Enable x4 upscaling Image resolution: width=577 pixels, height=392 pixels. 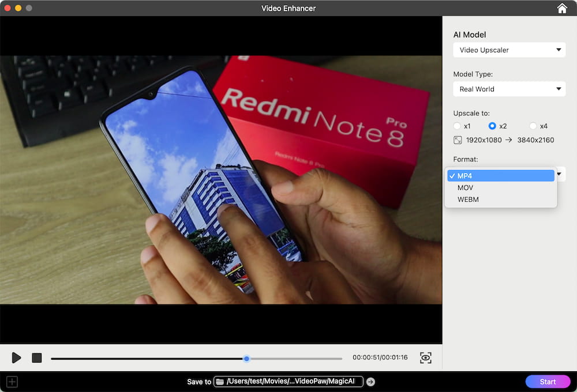(x=534, y=126)
